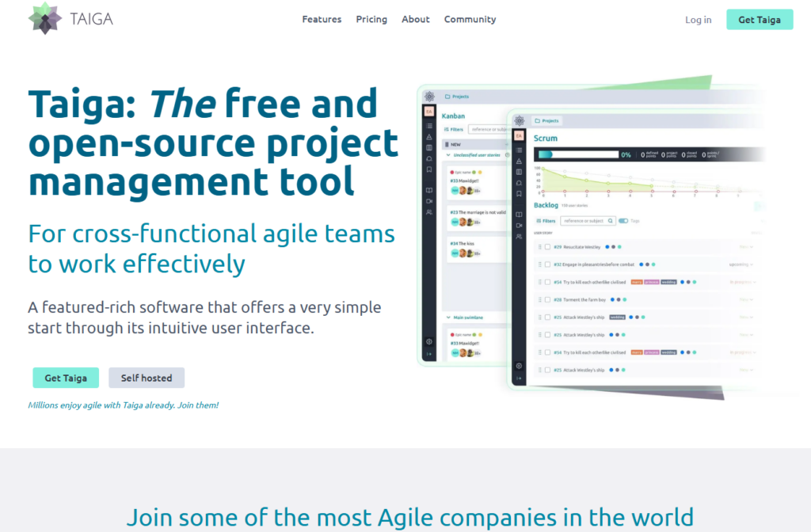Click the EA avatar icon in the Scrum sidebar
The image size is (811, 532).
point(519,136)
